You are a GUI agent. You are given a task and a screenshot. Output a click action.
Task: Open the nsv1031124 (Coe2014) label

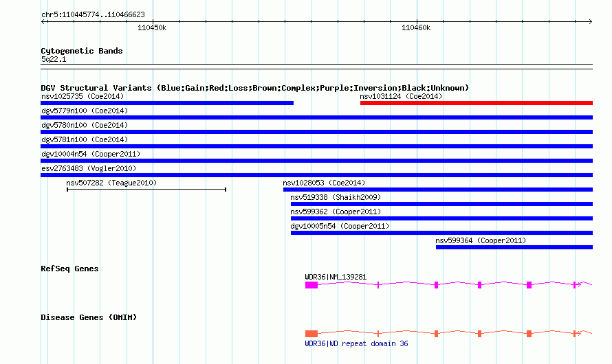[401, 96]
